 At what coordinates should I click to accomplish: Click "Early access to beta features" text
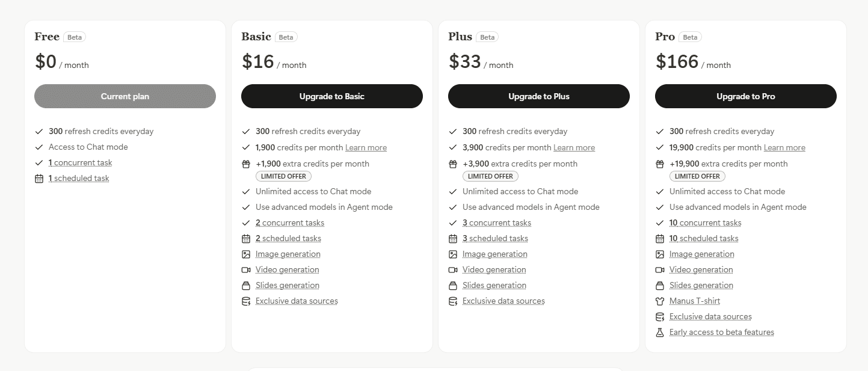tap(721, 333)
